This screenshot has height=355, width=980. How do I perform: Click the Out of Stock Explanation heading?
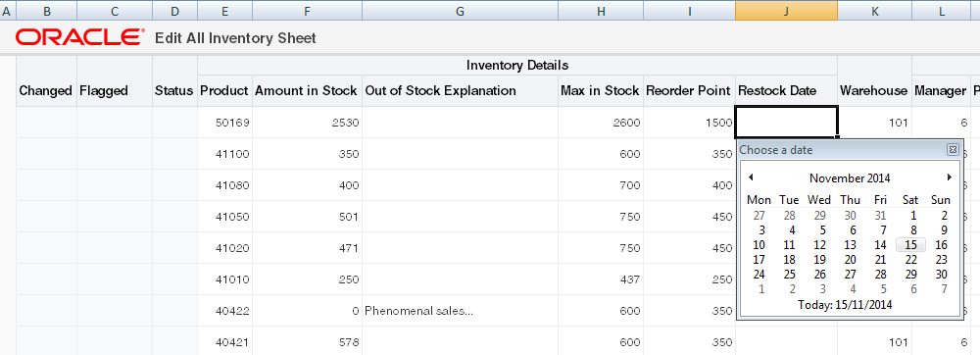[x=441, y=90]
